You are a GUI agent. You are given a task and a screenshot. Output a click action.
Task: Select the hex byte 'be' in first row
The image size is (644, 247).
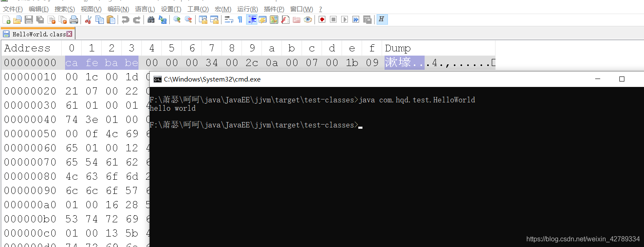(131, 63)
